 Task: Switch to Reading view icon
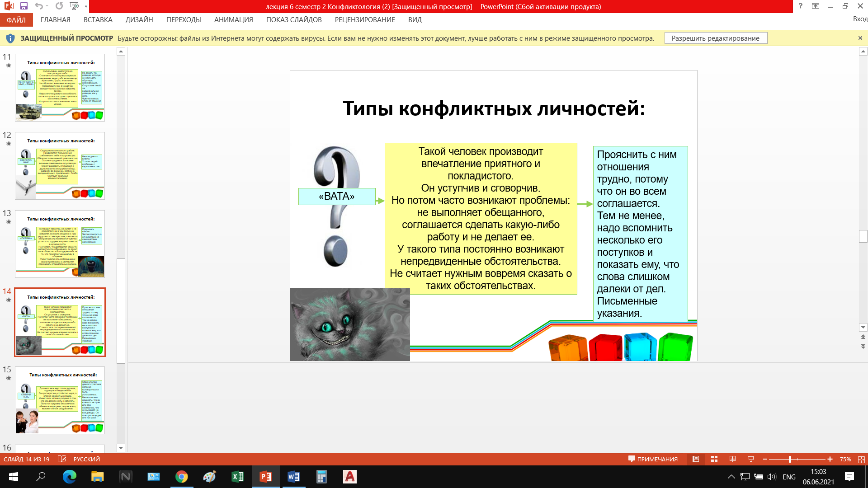(732, 459)
